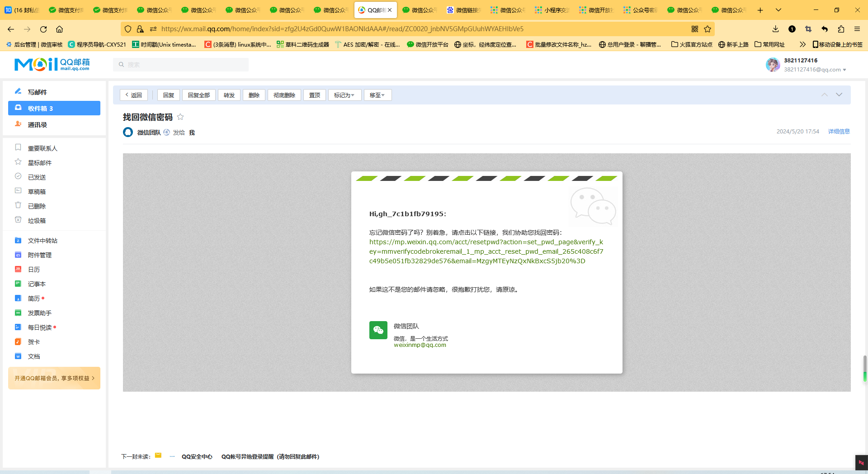The width and height of the screenshot is (868, 474).
Task: Reload the page with refresh icon
Action: pos(43,29)
